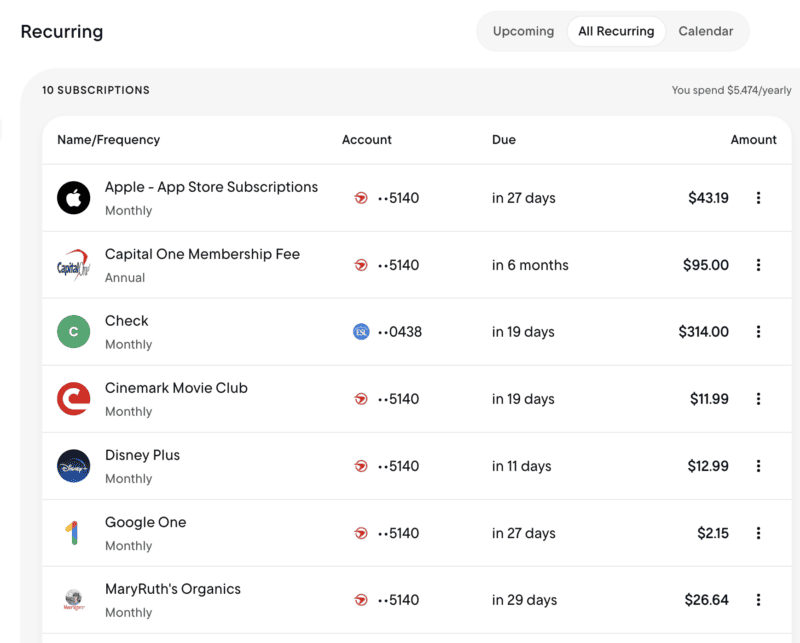Open Cinemark Movie Club entry
This screenshot has height=643, width=800.
pyautogui.click(x=176, y=388)
